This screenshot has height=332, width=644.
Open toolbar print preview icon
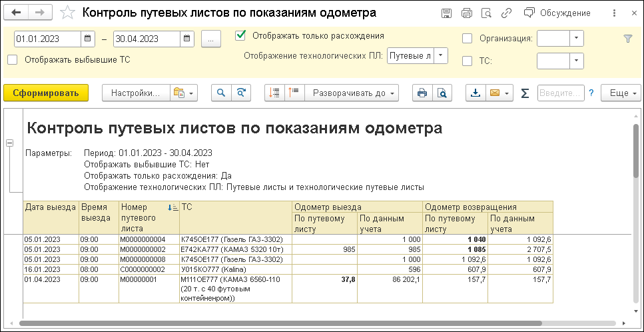click(x=442, y=93)
